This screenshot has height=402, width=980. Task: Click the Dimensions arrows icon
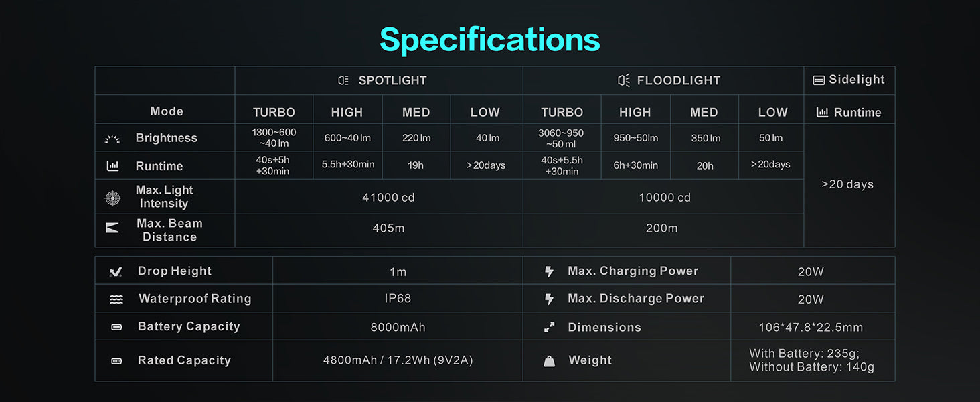pyautogui.click(x=550, y=328)
